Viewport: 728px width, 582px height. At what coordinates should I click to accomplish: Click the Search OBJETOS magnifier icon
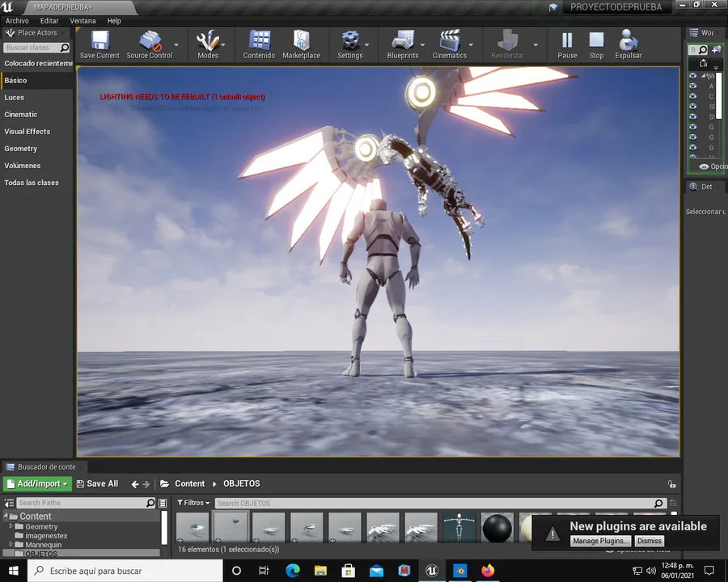[658, 503]
